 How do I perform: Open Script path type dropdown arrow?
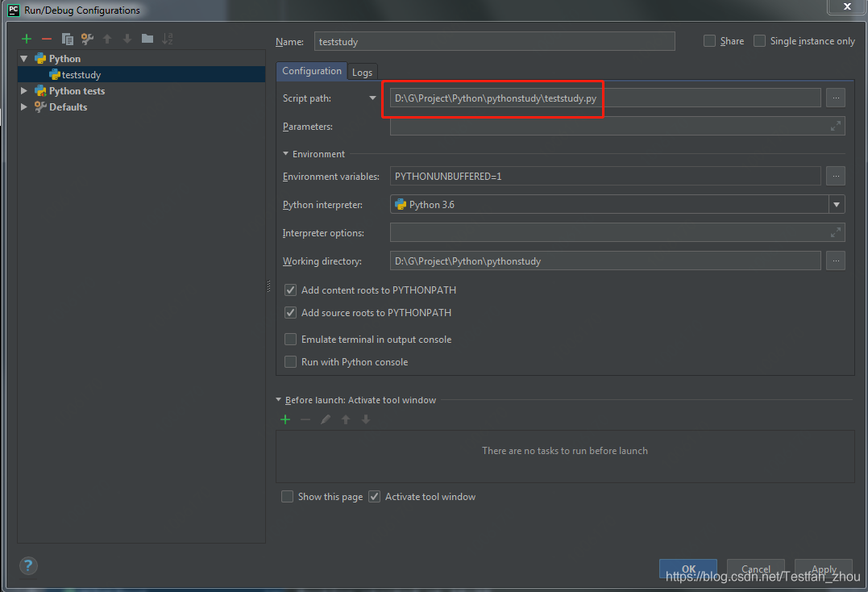pos(372,98)
